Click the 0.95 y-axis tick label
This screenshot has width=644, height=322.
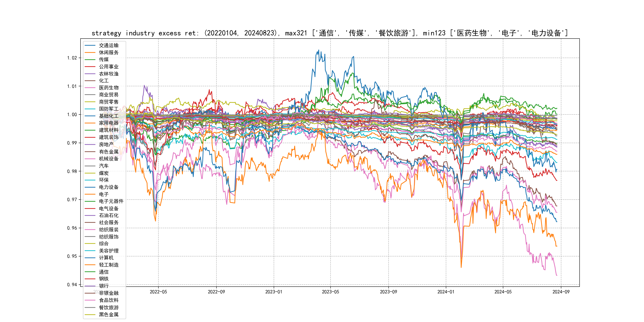[72, 256]
